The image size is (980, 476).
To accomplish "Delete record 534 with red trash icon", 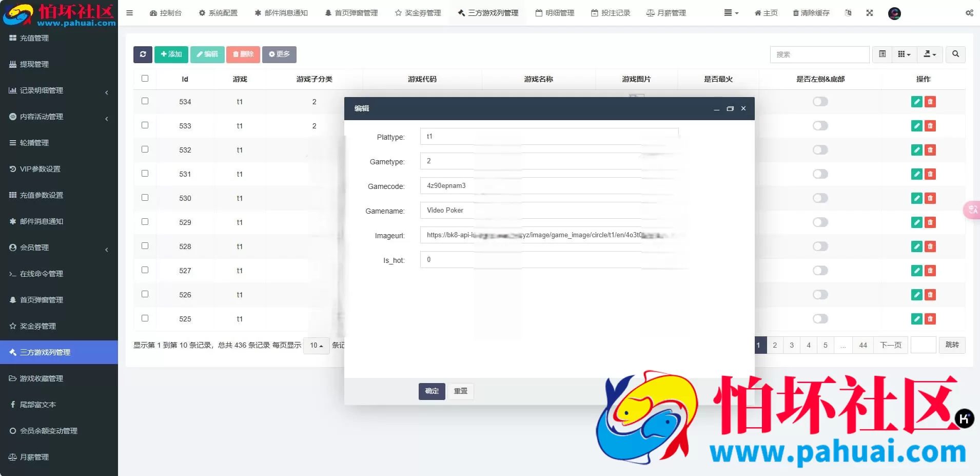I will (930, 102).
